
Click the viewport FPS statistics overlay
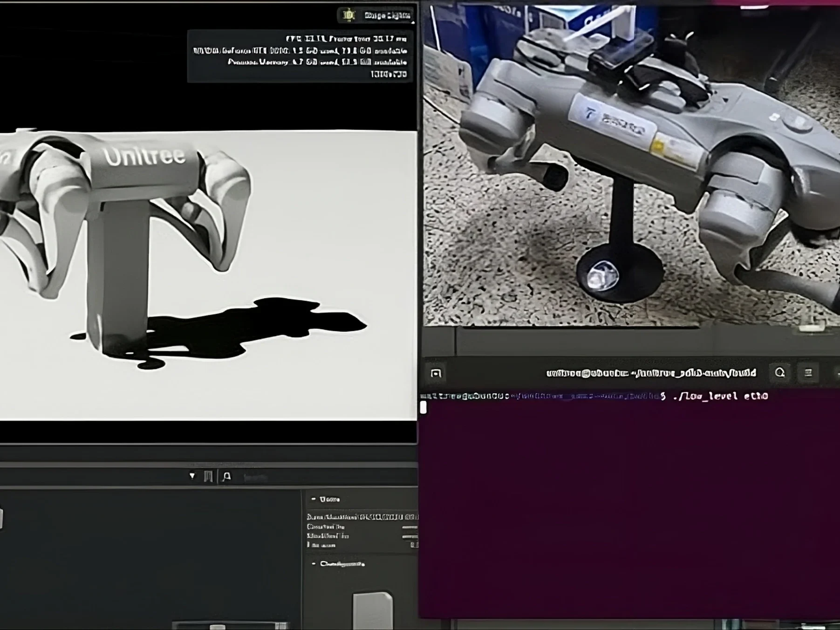pyautogui.click(x=300, y=56)
